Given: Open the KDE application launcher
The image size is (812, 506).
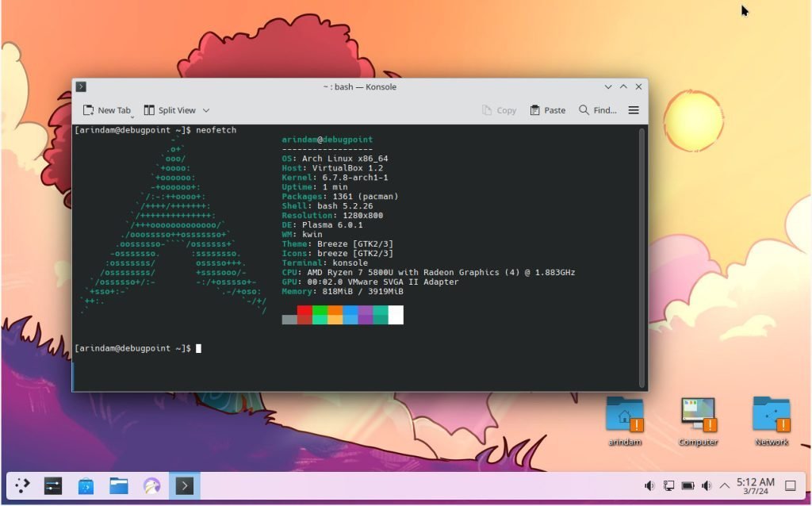Looking at the screenshot, I should [21, 486].
